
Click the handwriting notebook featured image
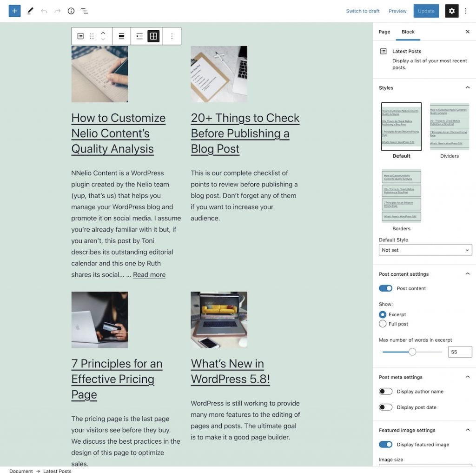(99, 74)
